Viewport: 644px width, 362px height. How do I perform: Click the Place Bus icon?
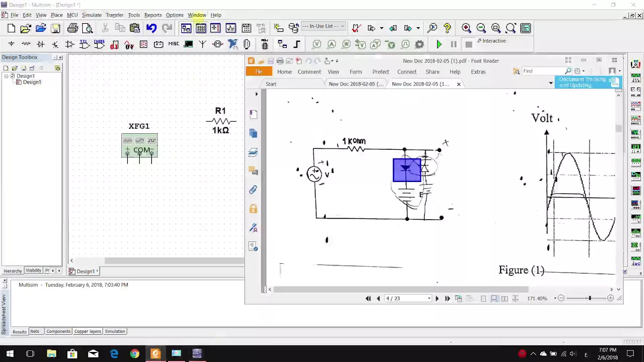point(297,44)
